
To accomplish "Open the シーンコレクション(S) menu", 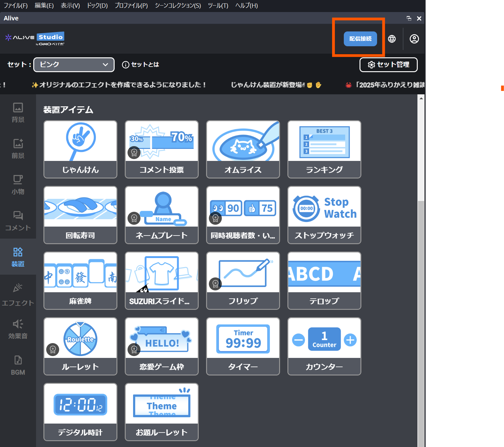I will point(178,6).
